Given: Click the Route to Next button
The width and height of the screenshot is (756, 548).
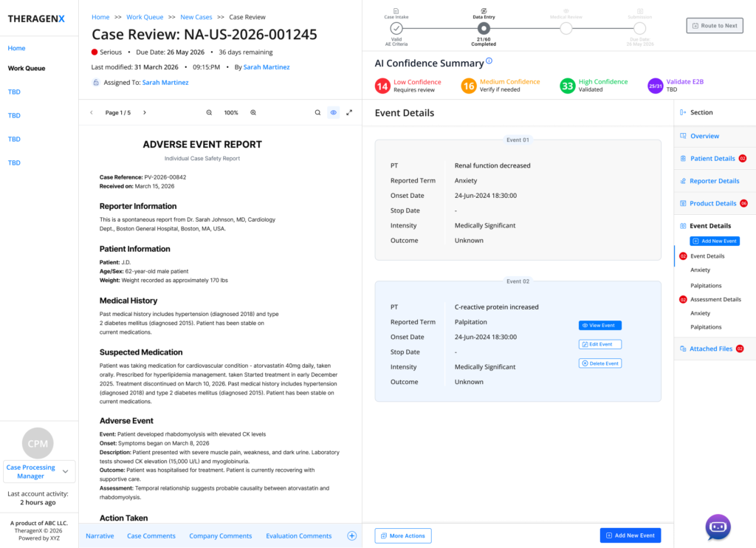Looking at the screenshot, I should (715, 26).
